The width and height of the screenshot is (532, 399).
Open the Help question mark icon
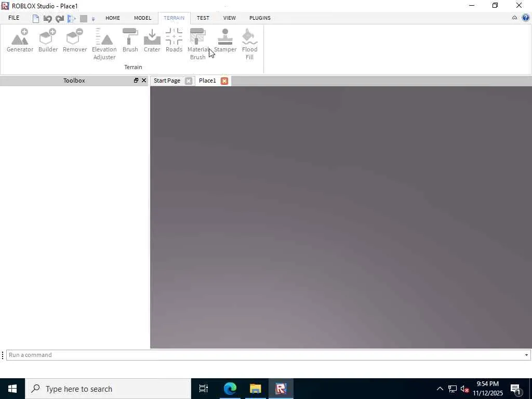[526, 18]
